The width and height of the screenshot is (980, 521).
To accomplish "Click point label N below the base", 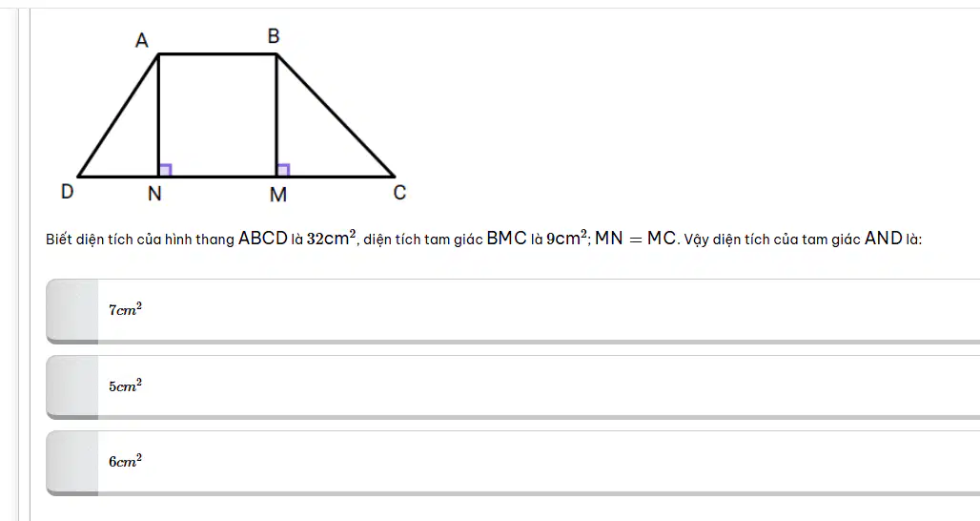I will (154, 195).
